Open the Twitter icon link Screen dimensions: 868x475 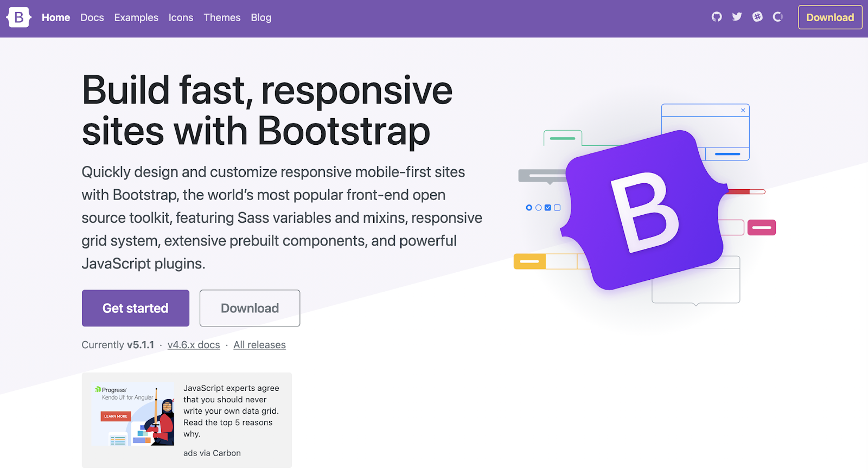(737, 17)
